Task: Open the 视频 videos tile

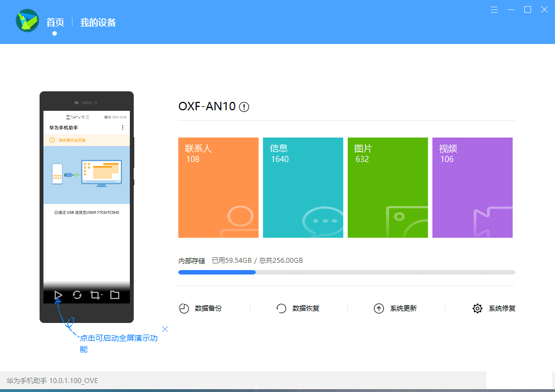Action: point(473,188)
